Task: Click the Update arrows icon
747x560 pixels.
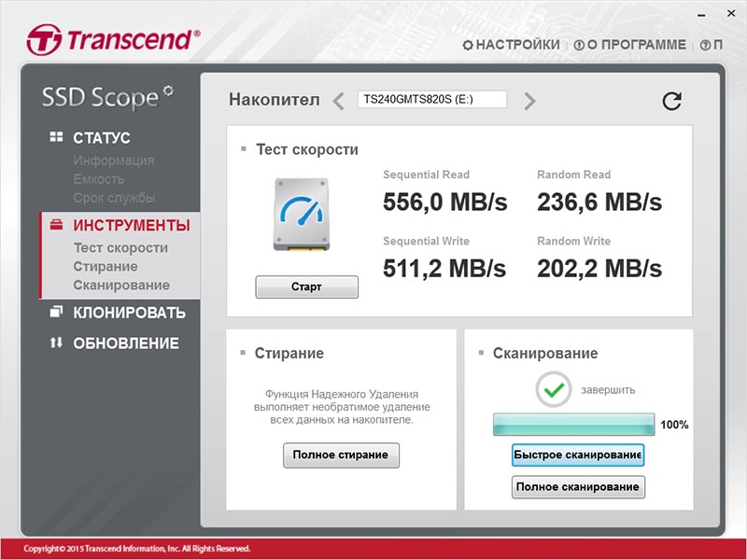Action: pyautogui.click(x=56, y=343)
